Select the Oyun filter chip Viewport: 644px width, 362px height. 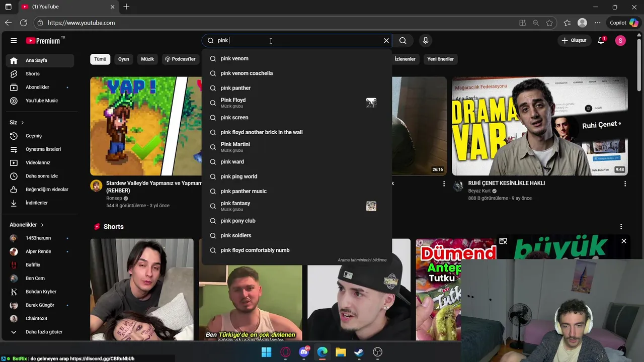[124, 59]
